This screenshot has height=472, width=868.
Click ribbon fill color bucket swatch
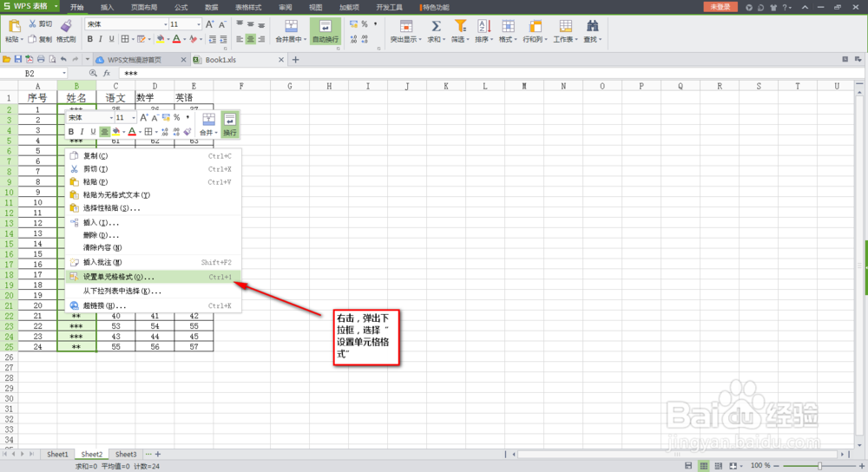[160, 39]
